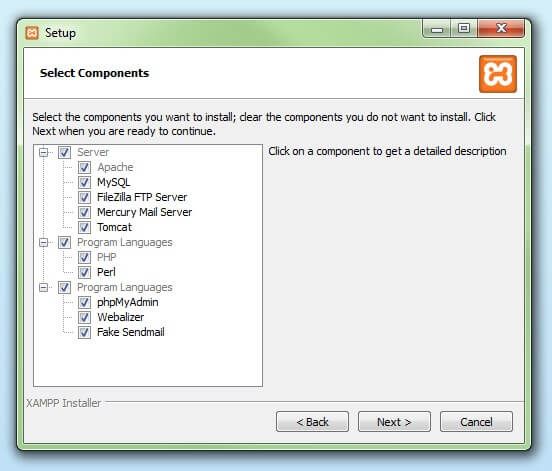
Task: Cancel the XAMPP installation
Action: click(x=476, y=421)
